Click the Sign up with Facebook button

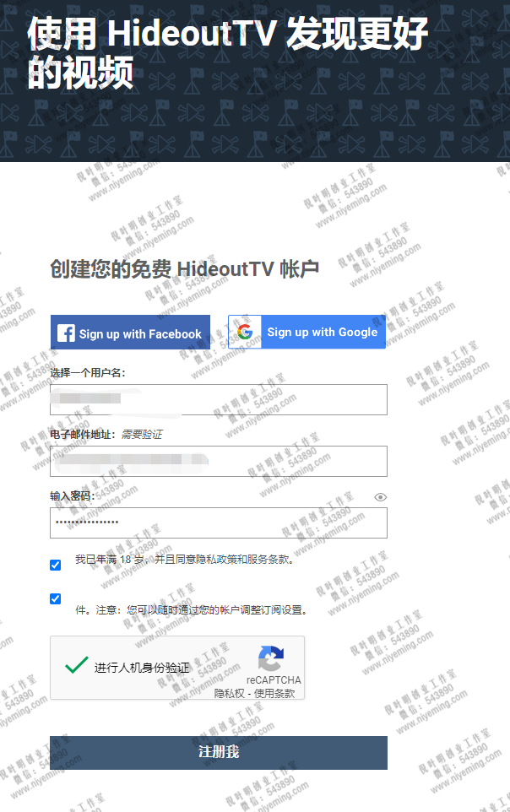(x=130, y=332)
